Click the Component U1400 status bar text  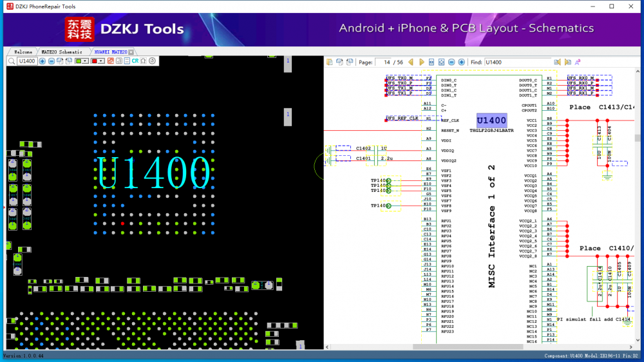(591, 356)
